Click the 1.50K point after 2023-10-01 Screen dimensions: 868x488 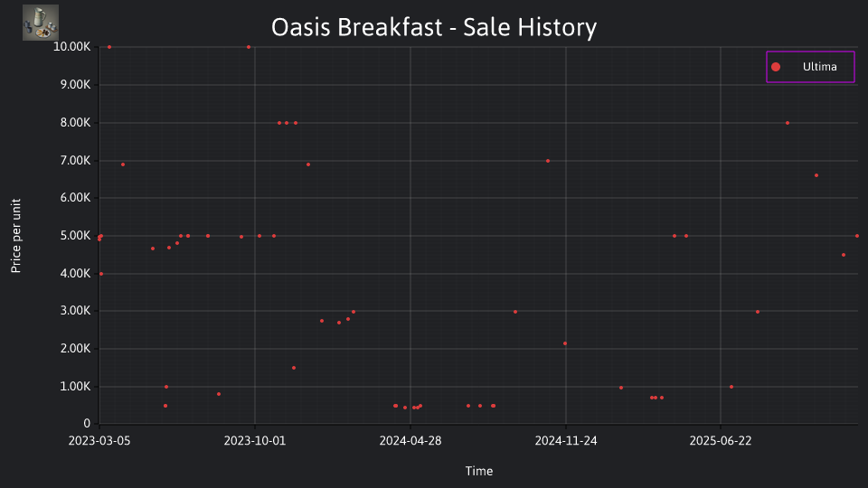click(294, 368)
